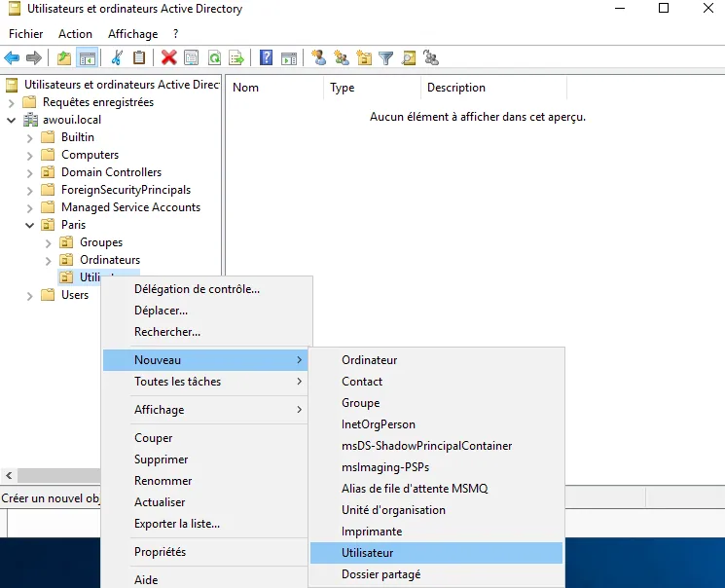Image resolution: width=725 pixels, height=588 pixels.
Task: Expand the ForeignSecurityPrincipals node
Action: (29, 191)
